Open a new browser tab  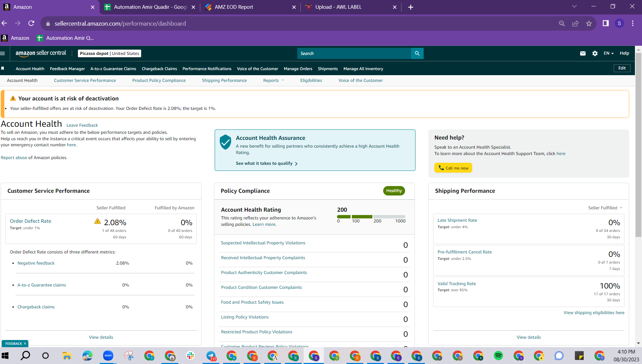(x=410, y=7)
